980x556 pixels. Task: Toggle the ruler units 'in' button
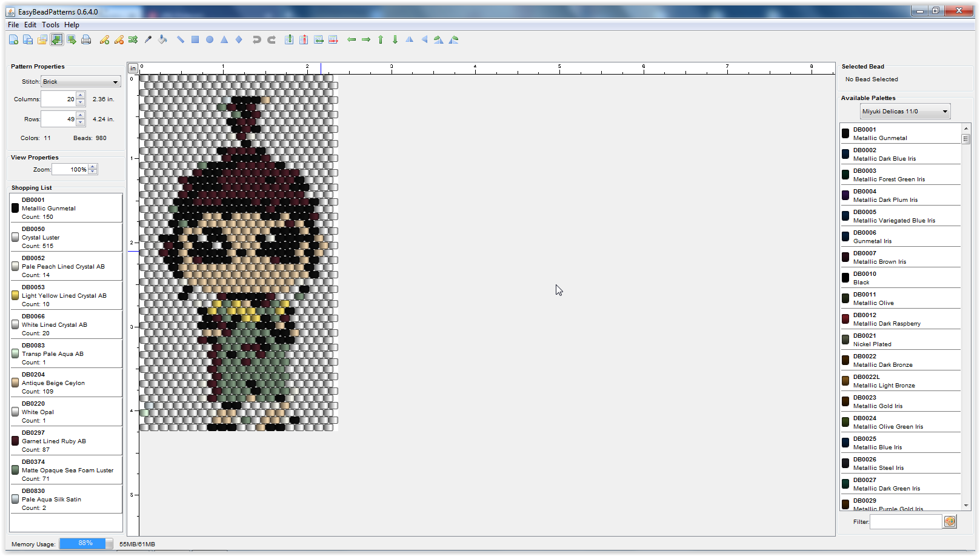pyautogui.click(x=133, y=69)
